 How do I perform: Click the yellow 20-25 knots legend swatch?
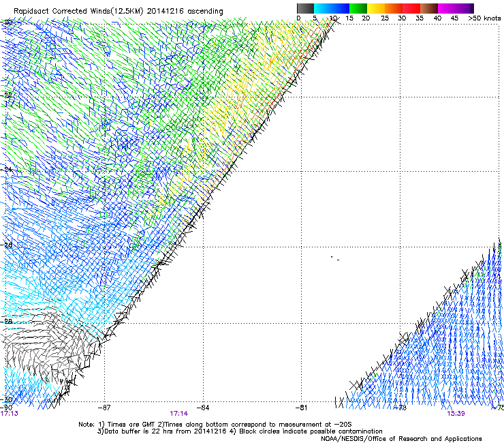click(x=376, y=8)
